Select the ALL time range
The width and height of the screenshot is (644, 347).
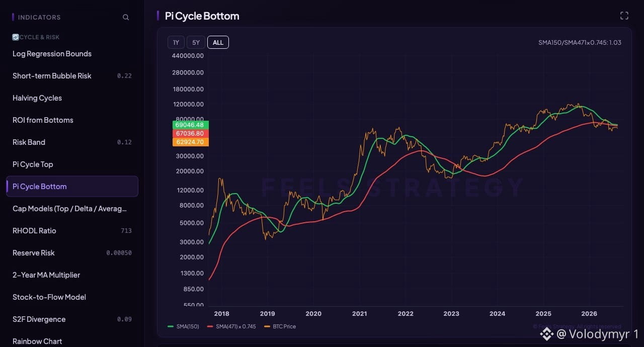click(x=218, y=42)
